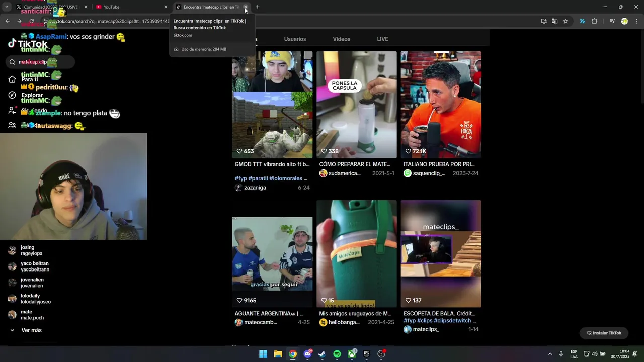This screenshot has height=362, width=644.
Task: Click the microphone tray icon
Action: tap(561, 354)
